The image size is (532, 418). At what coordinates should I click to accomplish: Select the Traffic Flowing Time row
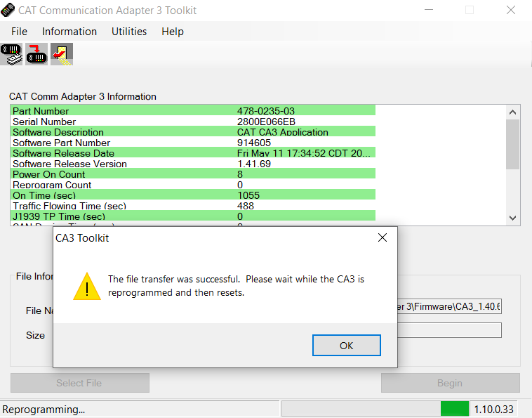click(x=193, y=205)
